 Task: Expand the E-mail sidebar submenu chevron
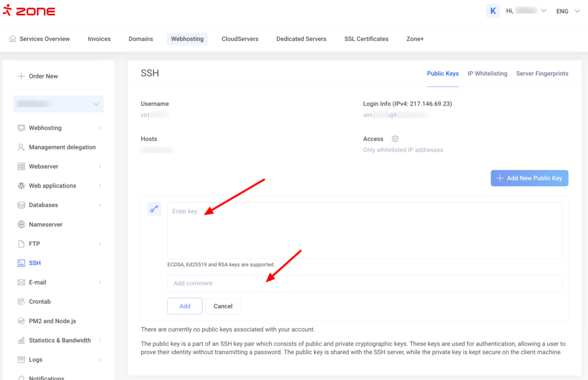click(100, 282)
